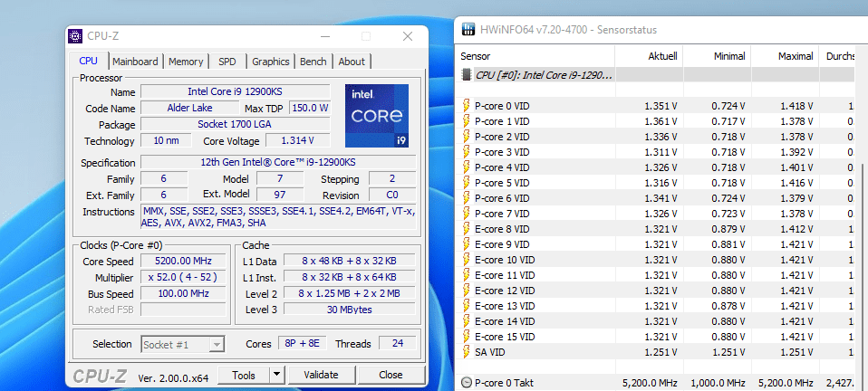Click the Cores value 8P + 8E
The height and width of the screenshot is (391, 868).
coord(303,343)
